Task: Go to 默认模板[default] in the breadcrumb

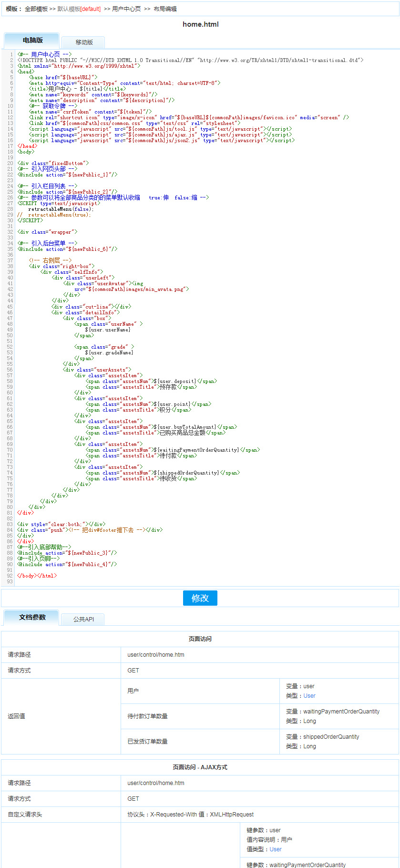Action: pyautogui.click(x=79, y=9)
